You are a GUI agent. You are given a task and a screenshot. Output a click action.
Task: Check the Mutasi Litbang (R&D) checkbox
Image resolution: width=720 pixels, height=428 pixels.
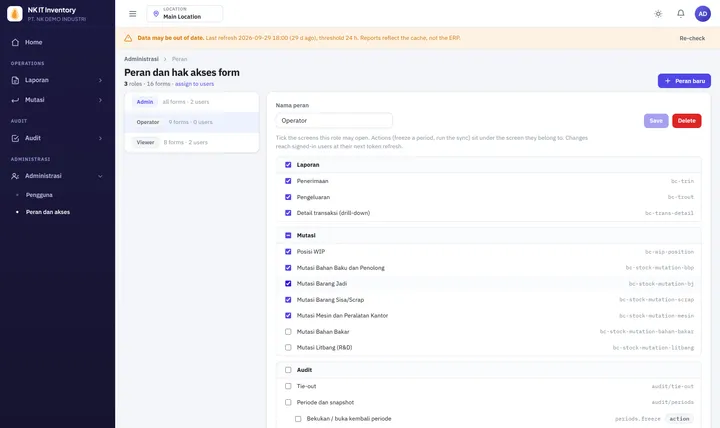click(288, 348)
